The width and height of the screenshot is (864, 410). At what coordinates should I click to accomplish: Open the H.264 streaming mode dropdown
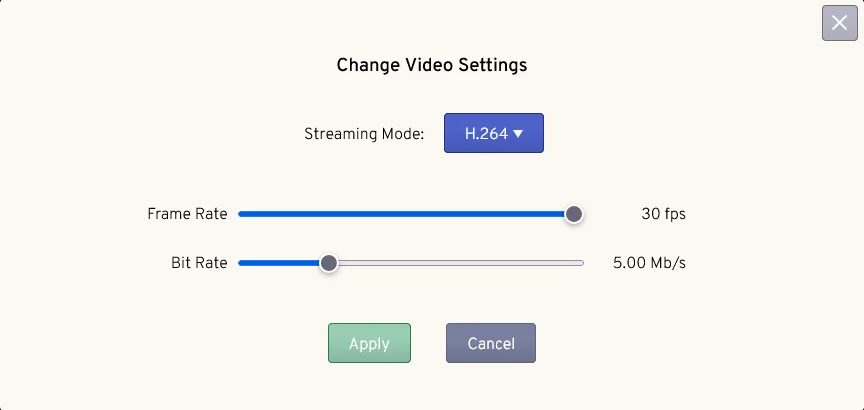494,133
